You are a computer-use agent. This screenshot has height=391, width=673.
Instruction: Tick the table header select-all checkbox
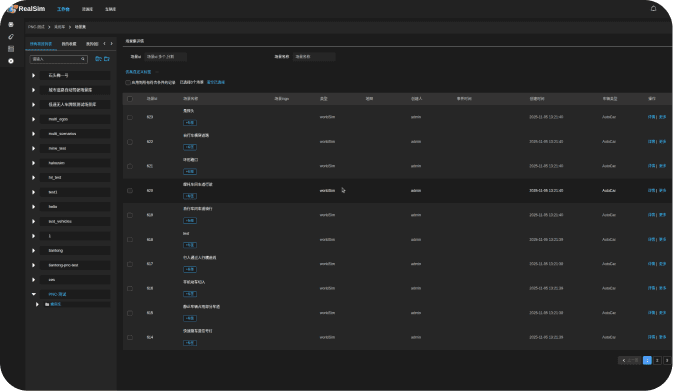click(130, 99)
